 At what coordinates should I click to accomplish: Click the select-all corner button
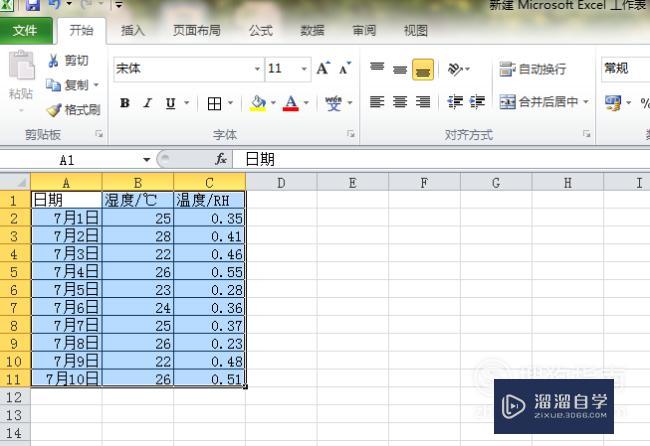pyautogui.click(x=15, y=182)
